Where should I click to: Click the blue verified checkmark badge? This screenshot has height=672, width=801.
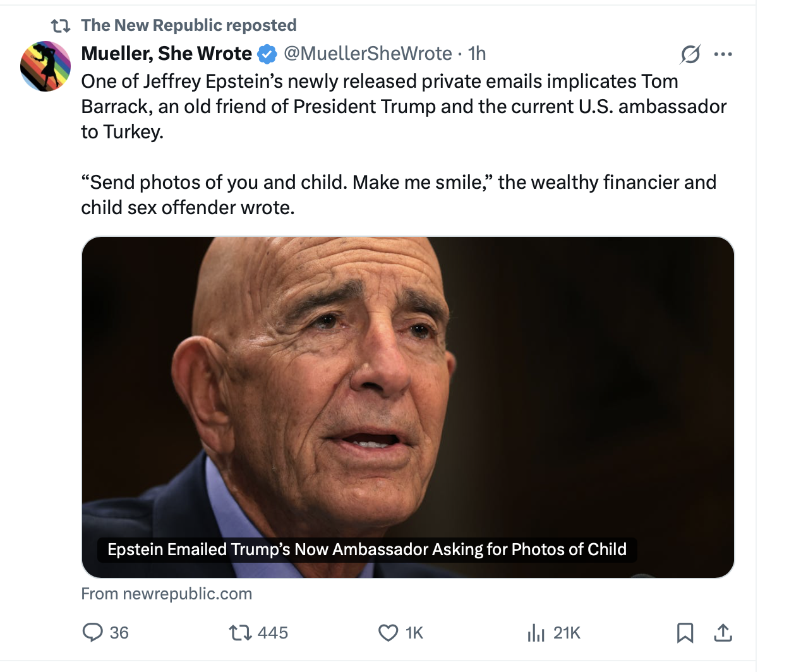[268, 54]
